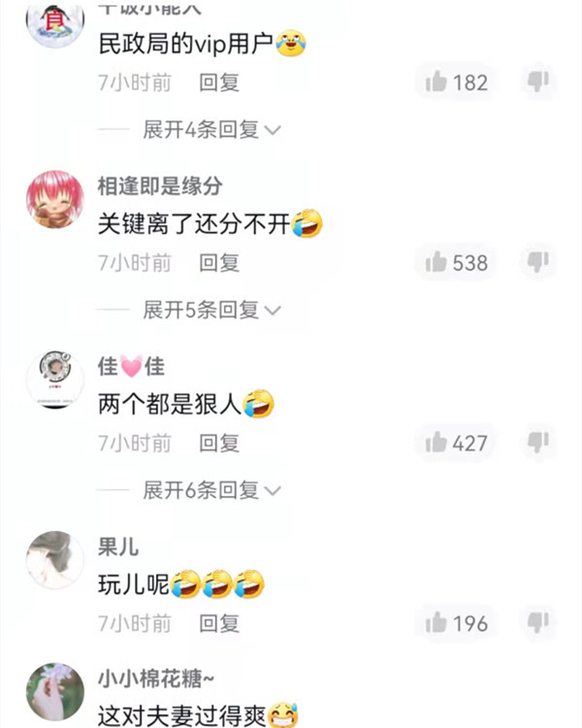Open 小小棉花糖~ avatar
Viewport: 582px width, 728px height.
click(55, 692)
